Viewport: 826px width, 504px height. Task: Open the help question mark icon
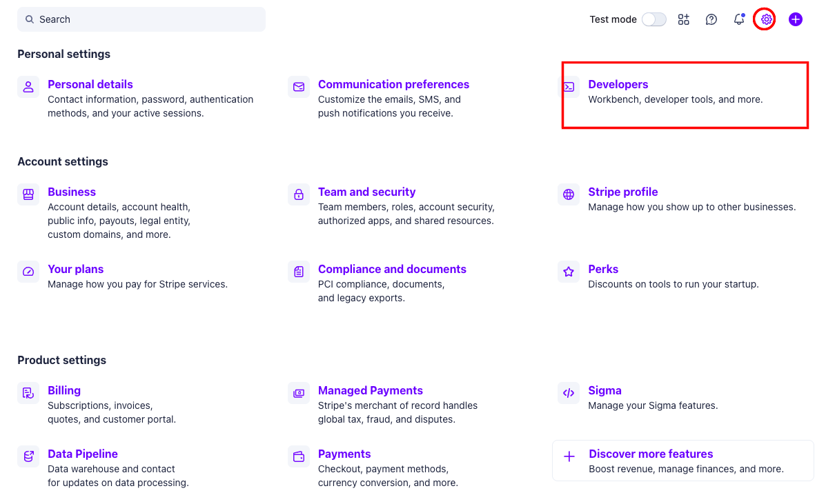(x=711, y=19)
